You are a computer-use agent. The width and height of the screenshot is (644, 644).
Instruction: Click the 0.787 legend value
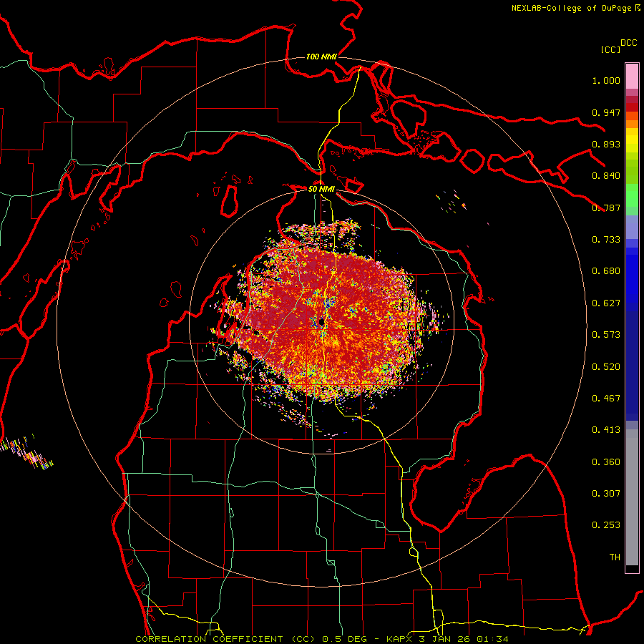606,208
